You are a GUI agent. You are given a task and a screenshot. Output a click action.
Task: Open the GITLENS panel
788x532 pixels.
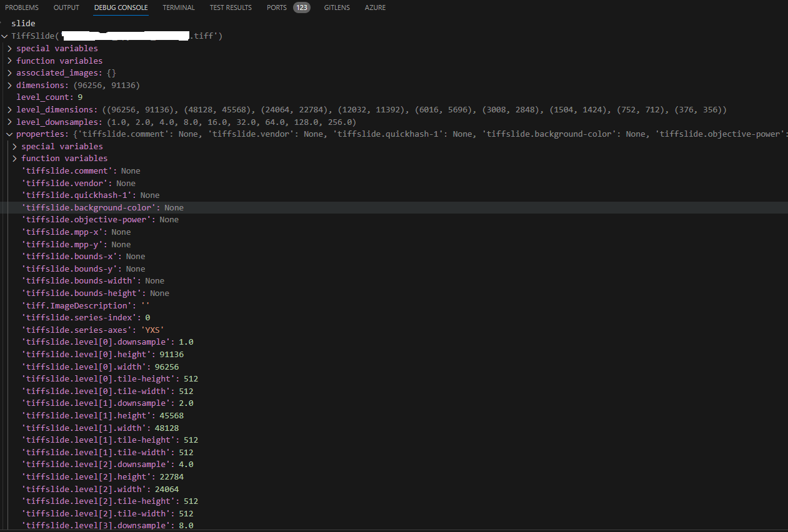337,7
